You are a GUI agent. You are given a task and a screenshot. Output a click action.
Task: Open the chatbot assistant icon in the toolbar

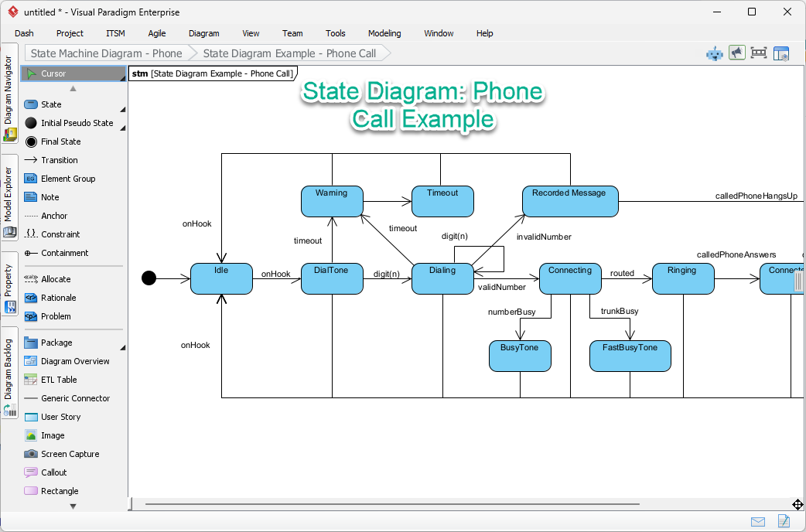[x=713, y=53]
